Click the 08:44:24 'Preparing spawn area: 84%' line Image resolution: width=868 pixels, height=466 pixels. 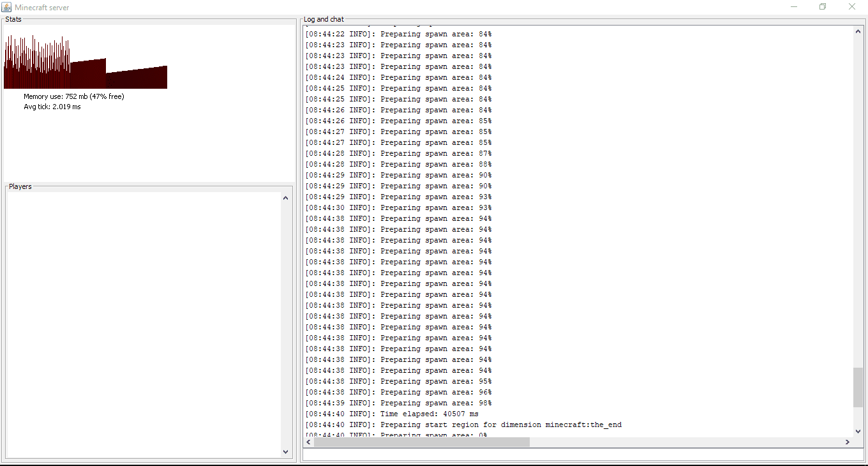coord(398,77)
